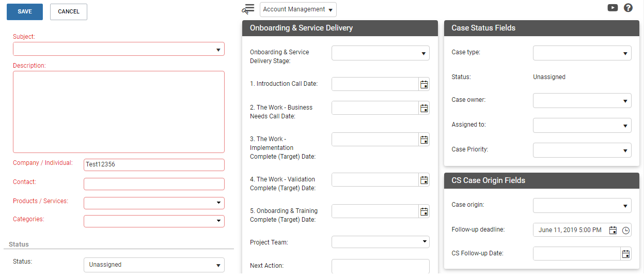
Task: Open calendar icon for Follow-up deadline
Action: 613,231
